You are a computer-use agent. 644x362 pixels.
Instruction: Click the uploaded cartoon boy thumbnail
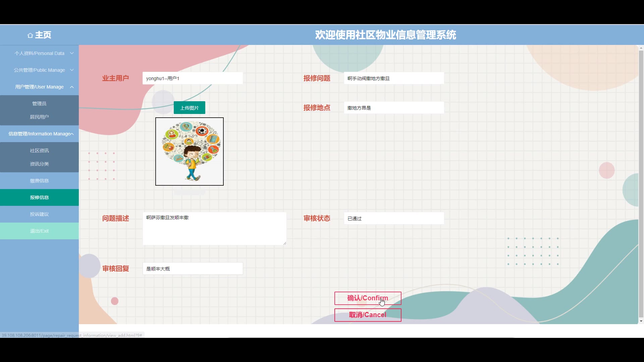pos(189,152)
